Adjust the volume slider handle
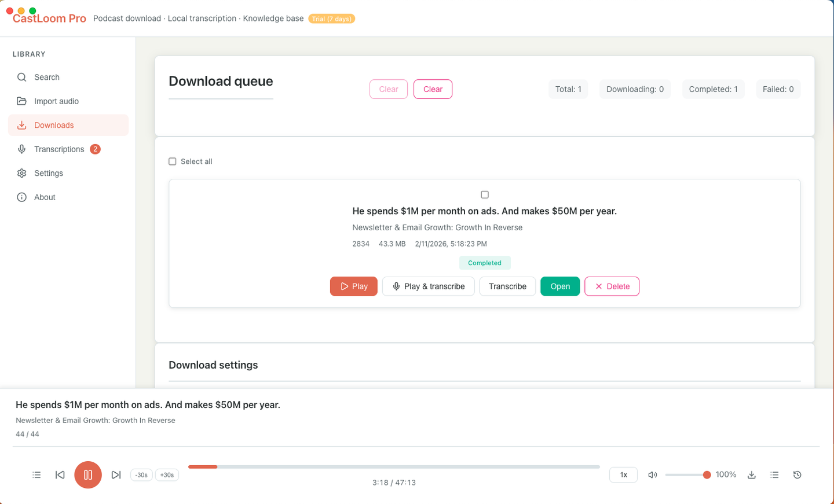 tap(707, 475)
